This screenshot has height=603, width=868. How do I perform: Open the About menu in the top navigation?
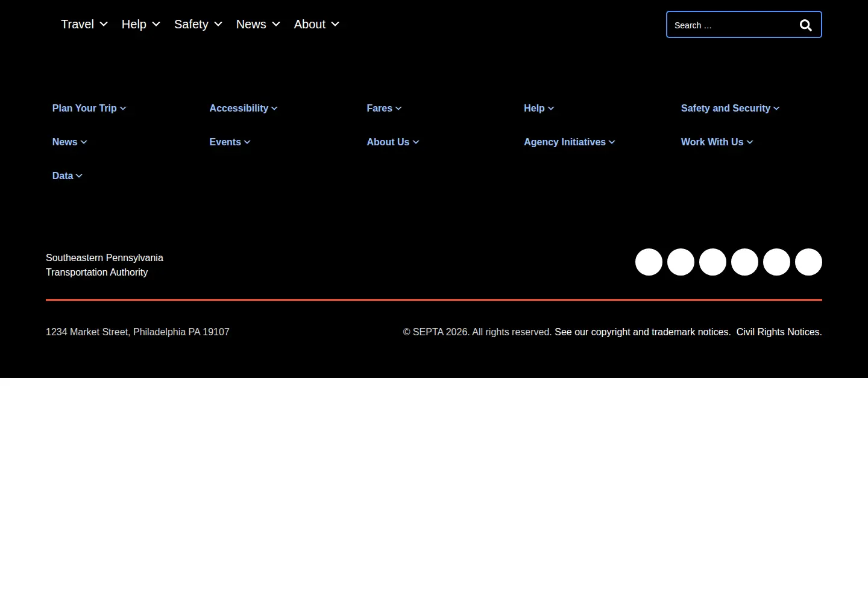[316, 24]
